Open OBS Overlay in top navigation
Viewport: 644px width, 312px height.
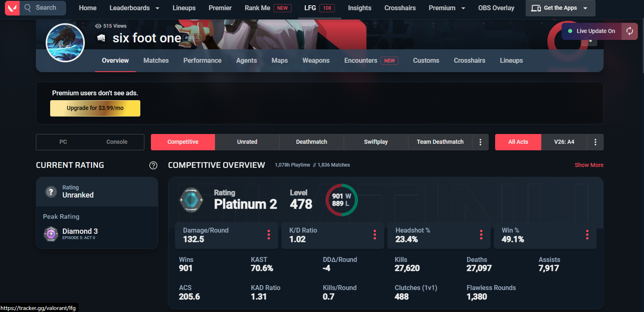click(496, 8)
